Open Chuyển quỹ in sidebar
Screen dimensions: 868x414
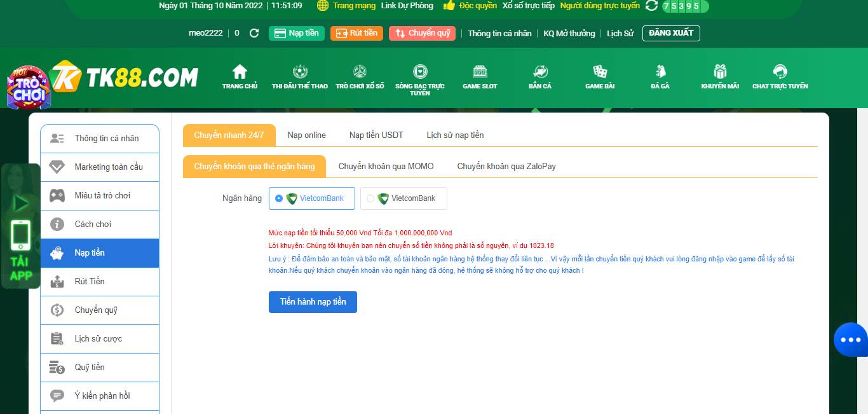(100, 310)
